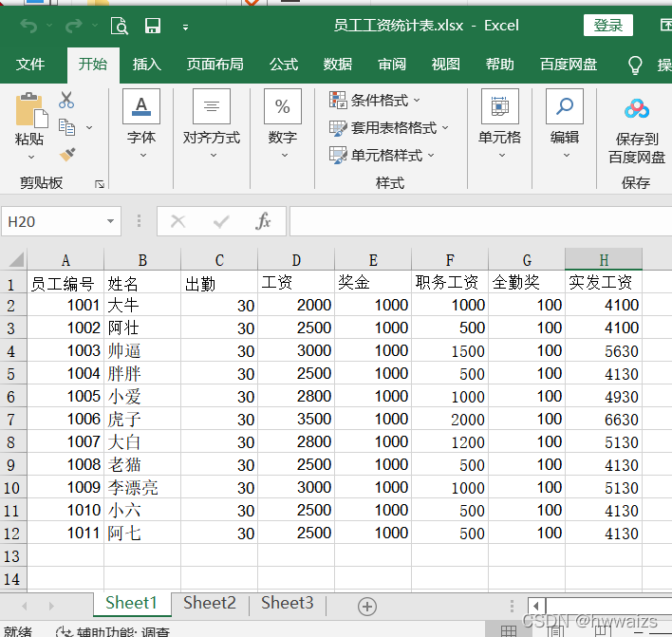
Task: Open the 套用表格格式 dropdown
Action: point(389,128)
